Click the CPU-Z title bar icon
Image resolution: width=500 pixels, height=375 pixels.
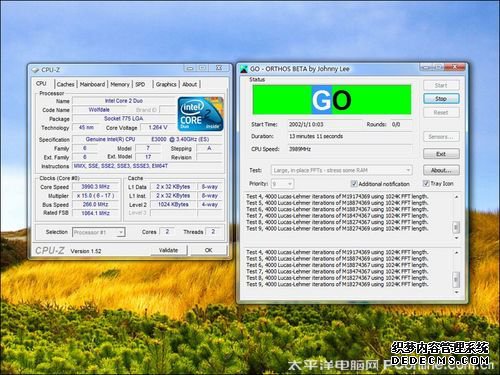point(35,70)
